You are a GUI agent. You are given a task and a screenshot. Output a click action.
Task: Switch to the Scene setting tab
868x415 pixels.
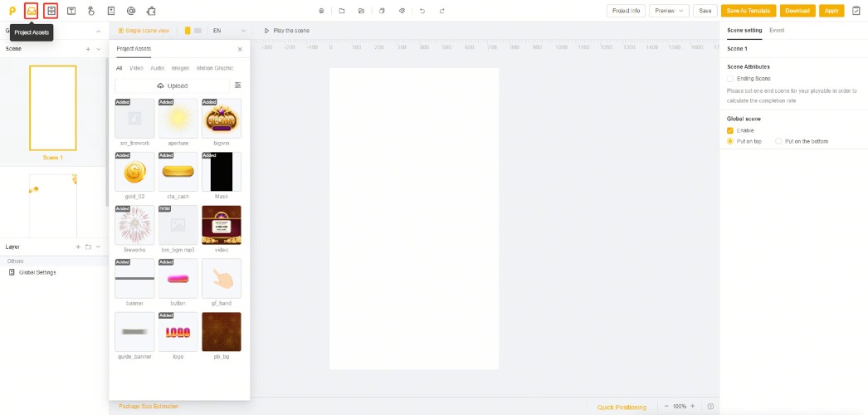744,31
